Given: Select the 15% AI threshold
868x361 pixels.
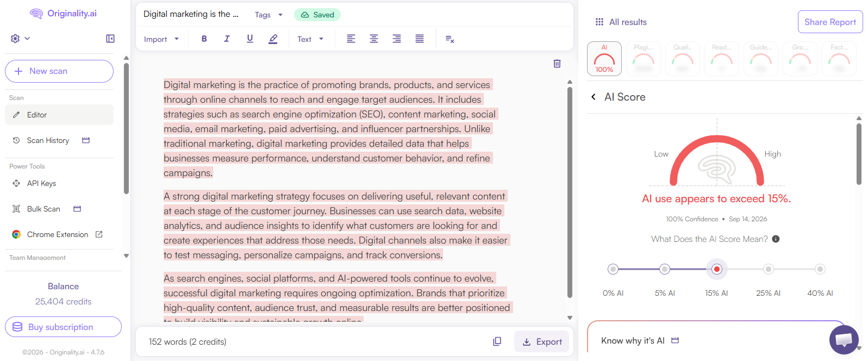Looking at the screenshot, I should pos(717,269).
